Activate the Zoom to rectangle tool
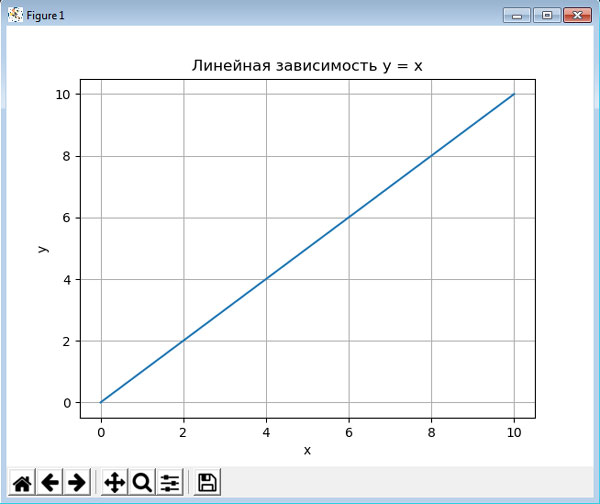The width and height of the screenshot is (600, 504). tap(142, 482)
